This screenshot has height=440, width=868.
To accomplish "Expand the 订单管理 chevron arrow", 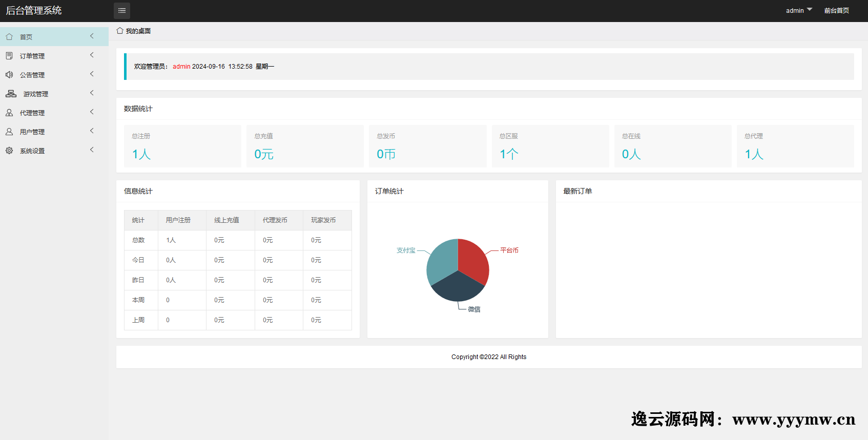I will point(92,55).
